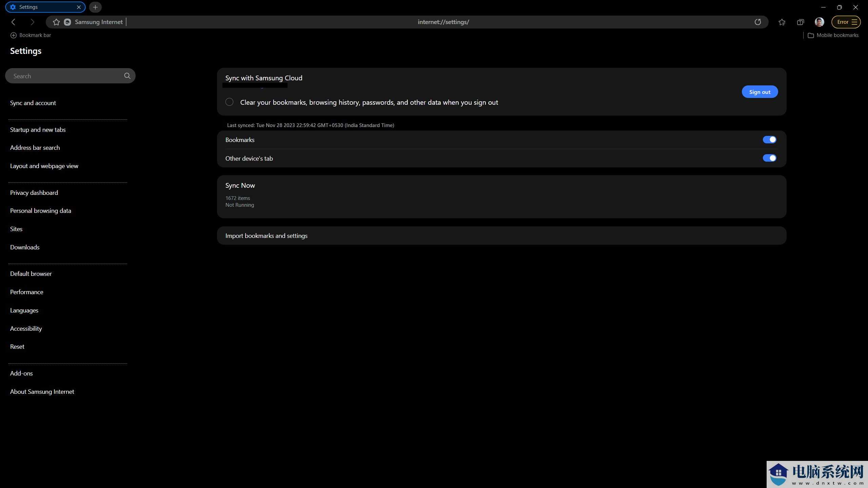Reload the page with the refresh icon
This screenshot has height=488, width=868.
758,22
